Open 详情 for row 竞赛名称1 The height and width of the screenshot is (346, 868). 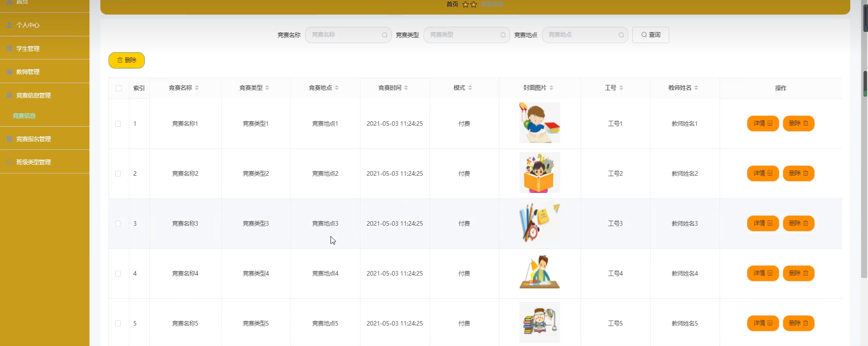point(763,124)
